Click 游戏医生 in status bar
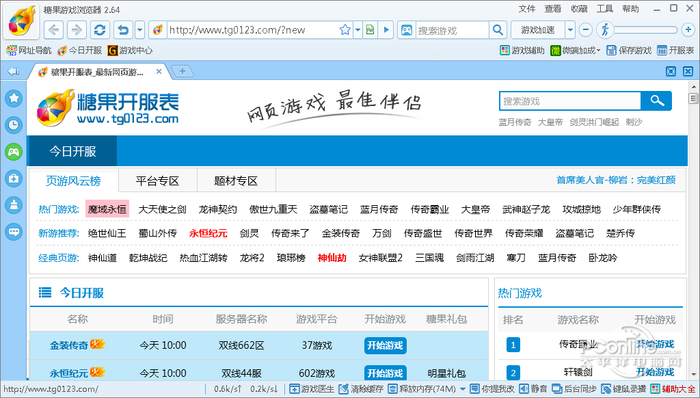 pyautogui.click(x=312, y=389)
